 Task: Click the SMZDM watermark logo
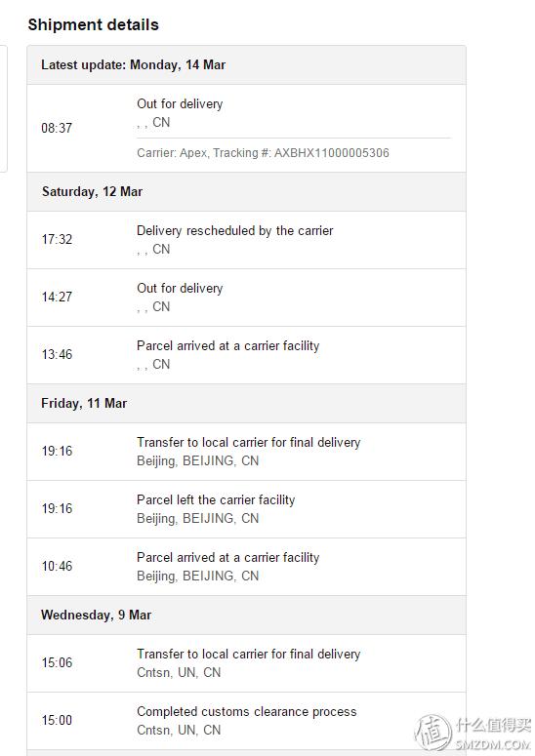coord(473,734)
